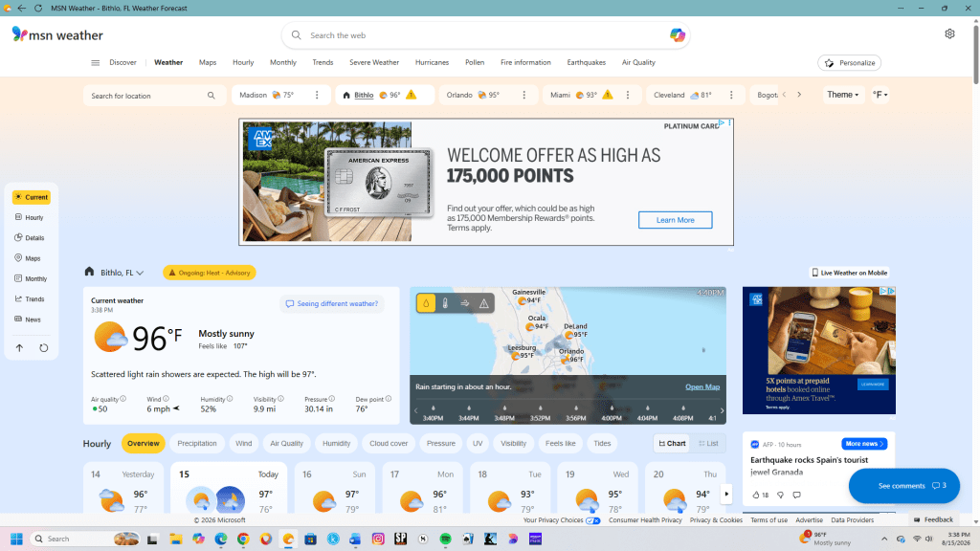Image resolution: width=980 pixels, height=551 pixels.
Task: Click the location search magnifier icon
Action: click(212, 96)
